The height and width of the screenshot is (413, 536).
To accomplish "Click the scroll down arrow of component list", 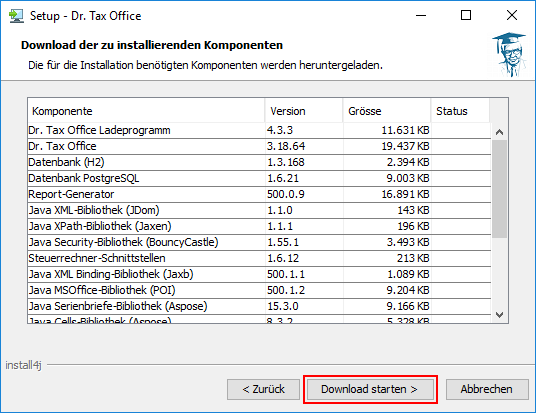I will [x=499, y=315].
